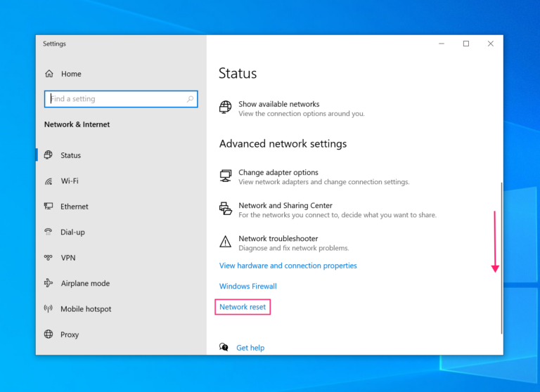Maximize the Settings window
Viewport: 540px width, 392px height.
(466, 44)
